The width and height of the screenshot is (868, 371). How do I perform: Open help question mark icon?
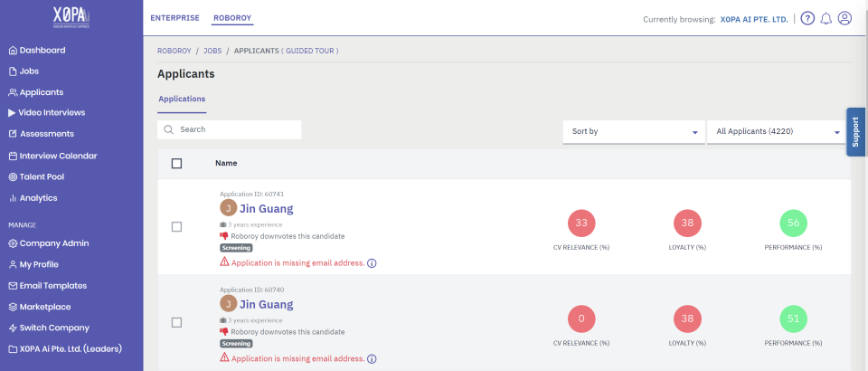807,19
